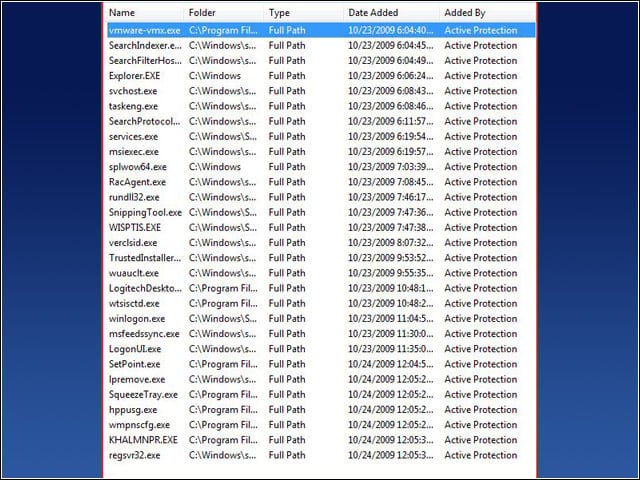Select the LogitechDeskto... row
This screenshot has height=480, width=640.
point(321,288)
